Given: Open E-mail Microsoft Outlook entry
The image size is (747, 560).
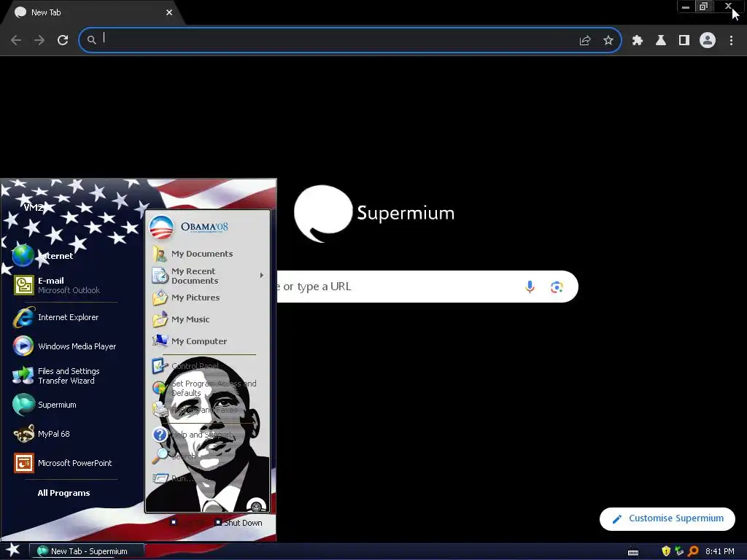Looking at the screenshot, I should (57, 285).
